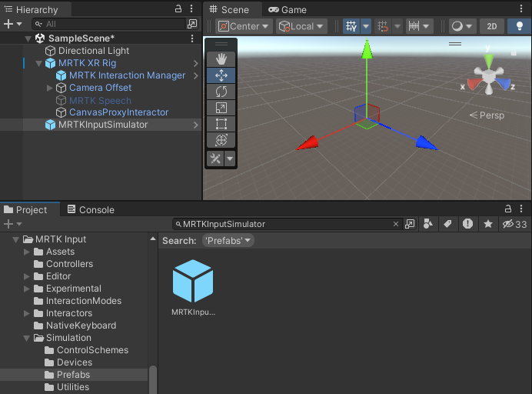Select the Move tool
Image resolution: width=532 pixels, height=394 pixels.
point(221,75)
